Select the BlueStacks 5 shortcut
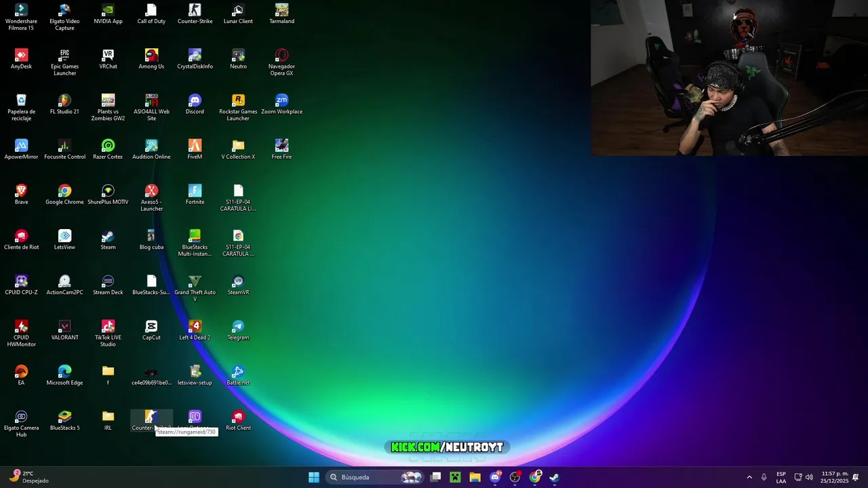Viewport: 868px width, 488px height. [x=64, y=420]
